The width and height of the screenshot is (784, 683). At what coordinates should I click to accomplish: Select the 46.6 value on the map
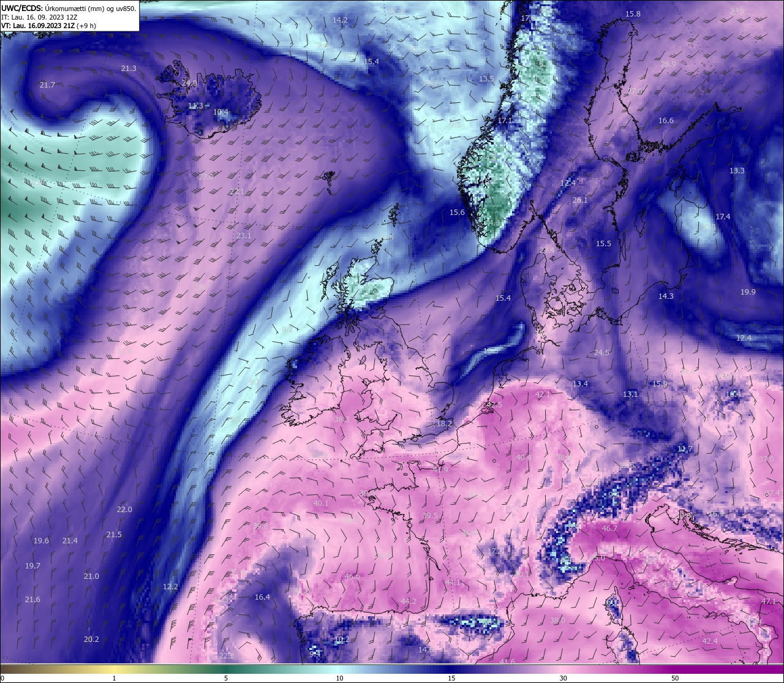point(352,576)
